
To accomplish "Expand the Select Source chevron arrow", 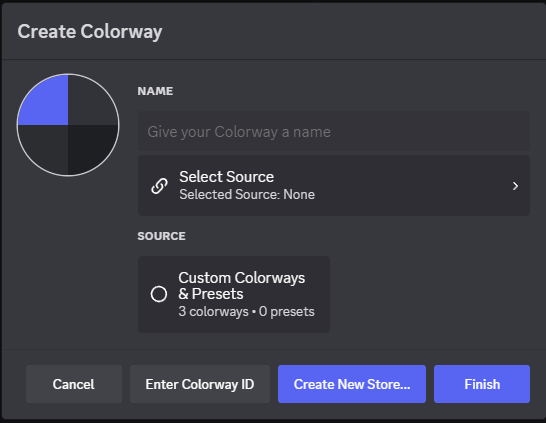I will 515,186.
